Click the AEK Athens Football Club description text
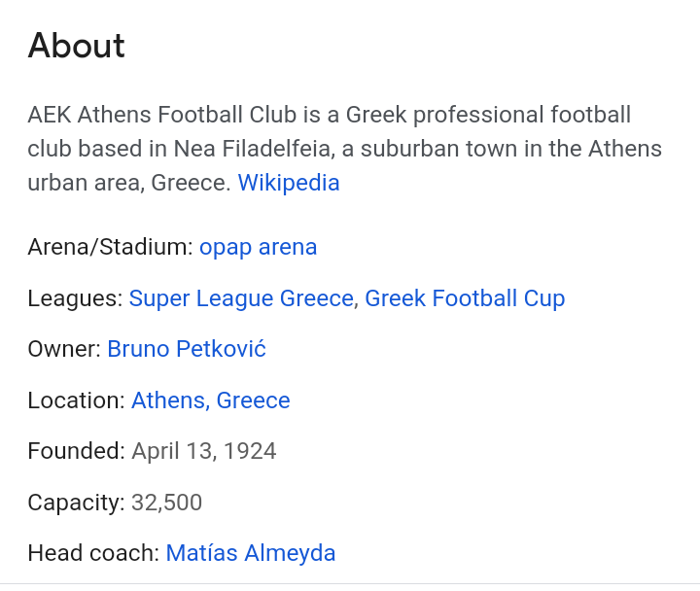 344,149
